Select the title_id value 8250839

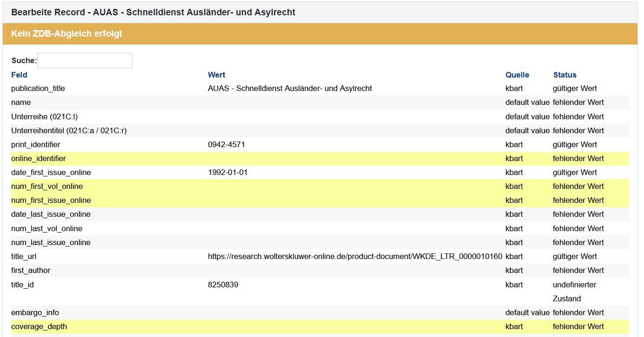tap(223, 285)
